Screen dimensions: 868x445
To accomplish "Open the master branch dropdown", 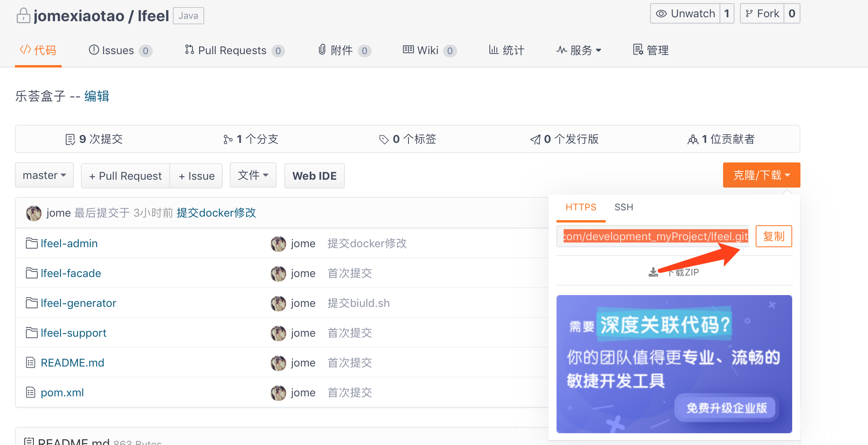I will (44, 175).
